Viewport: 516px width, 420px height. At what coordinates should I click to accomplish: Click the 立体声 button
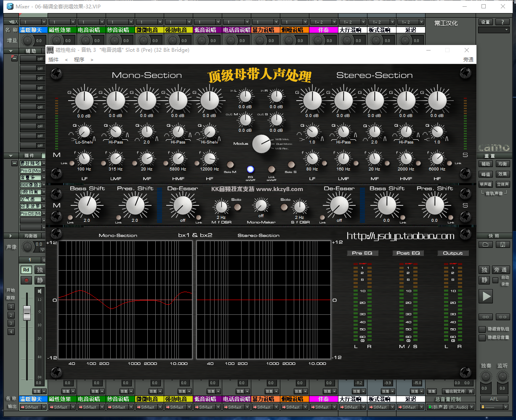[503, 184]
